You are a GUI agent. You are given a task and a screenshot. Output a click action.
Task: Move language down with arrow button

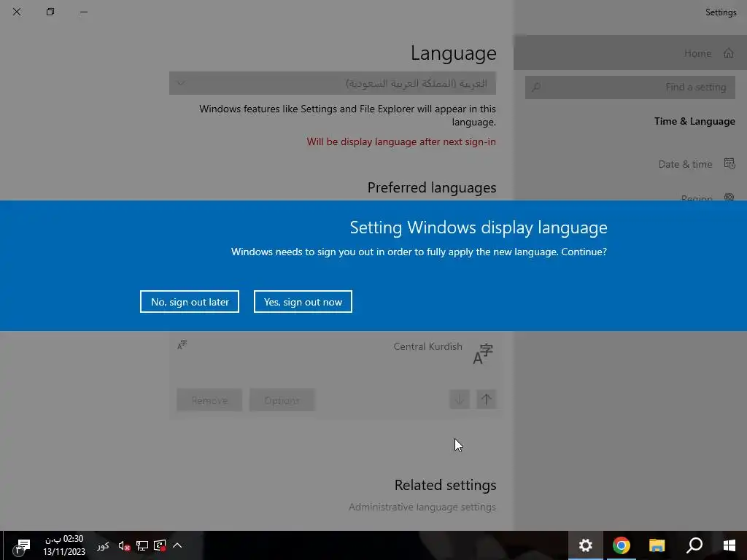tap(460, 399)
